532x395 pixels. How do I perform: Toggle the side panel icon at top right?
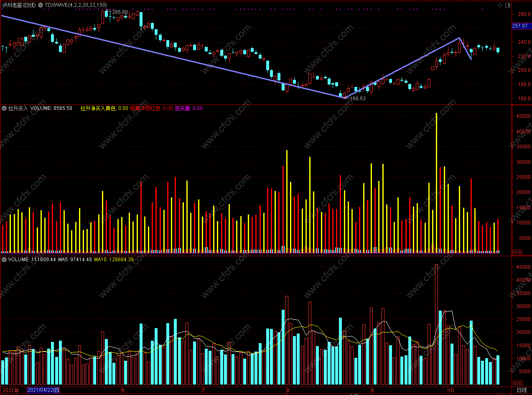(507, 5)
